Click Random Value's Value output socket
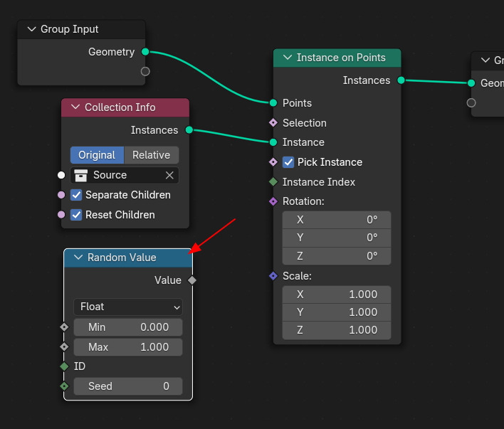The width and height of the screenshot is (504, 429). pyautogui.click(x=192, y=280)
